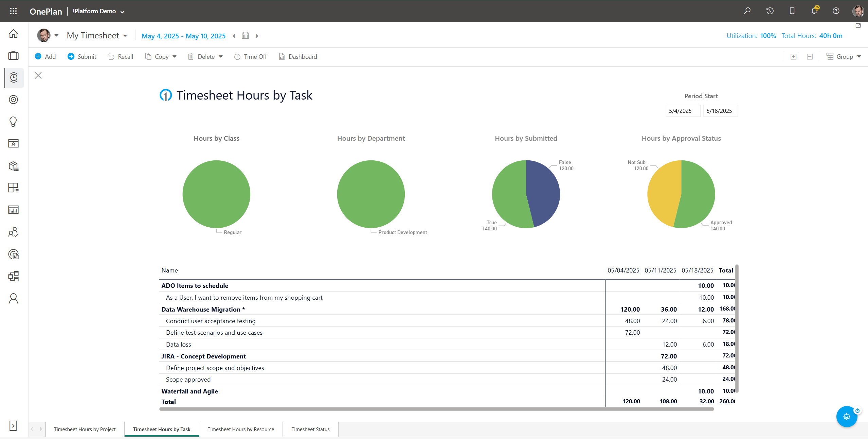Click the help question mark icon

(x=836, y=11)
